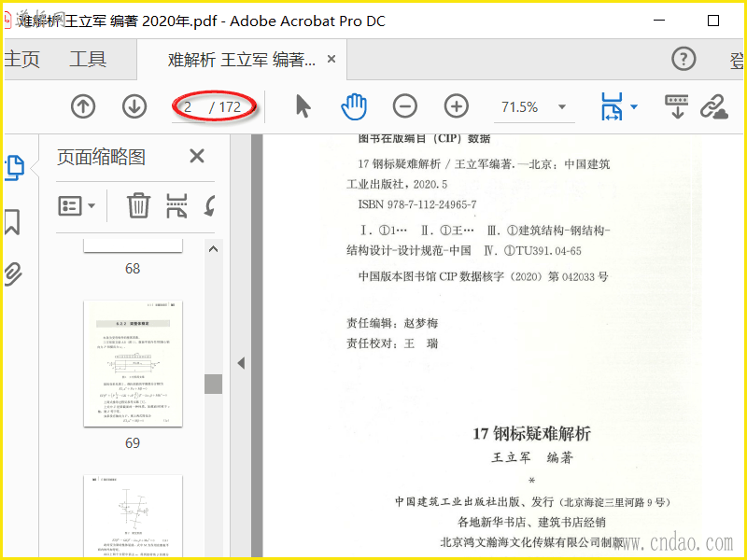Open the page thumbnails sidebar icon
This screenshot has width=747, height=560.
(x=14, y=168)
